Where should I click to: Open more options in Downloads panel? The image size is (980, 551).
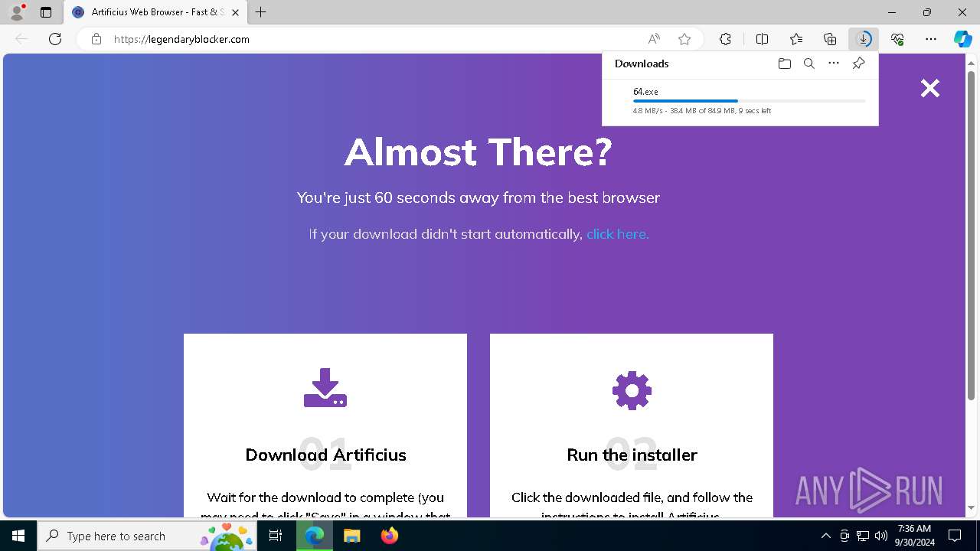point(834,64)
